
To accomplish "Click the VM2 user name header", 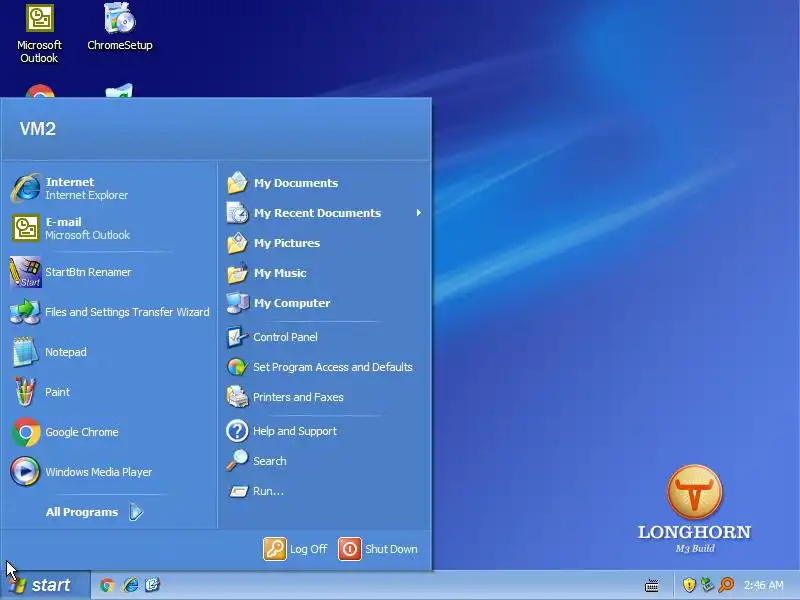I will point(38,129).
